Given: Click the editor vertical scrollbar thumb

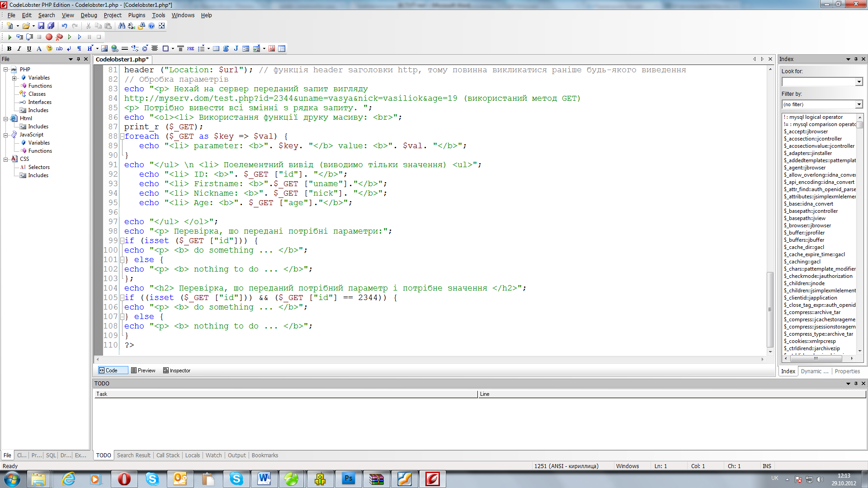Looking at the screenshot, I should point(770,310).
